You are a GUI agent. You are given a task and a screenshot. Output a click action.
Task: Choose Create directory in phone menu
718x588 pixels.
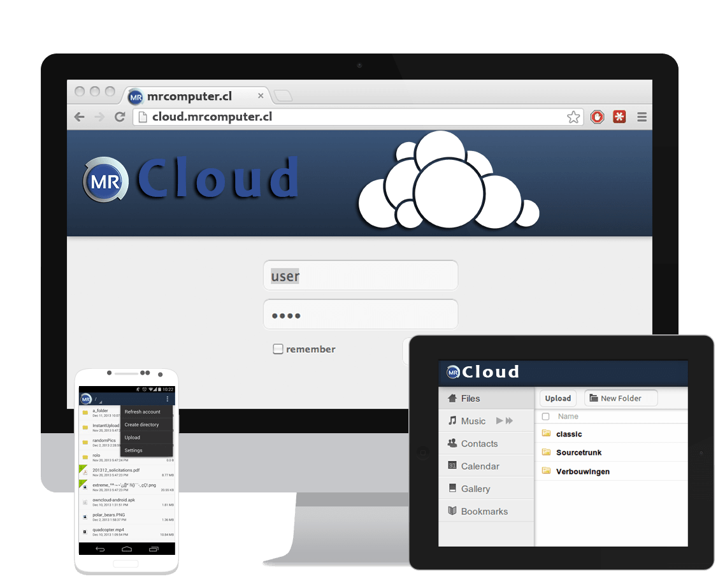click(x=147, y=424)
